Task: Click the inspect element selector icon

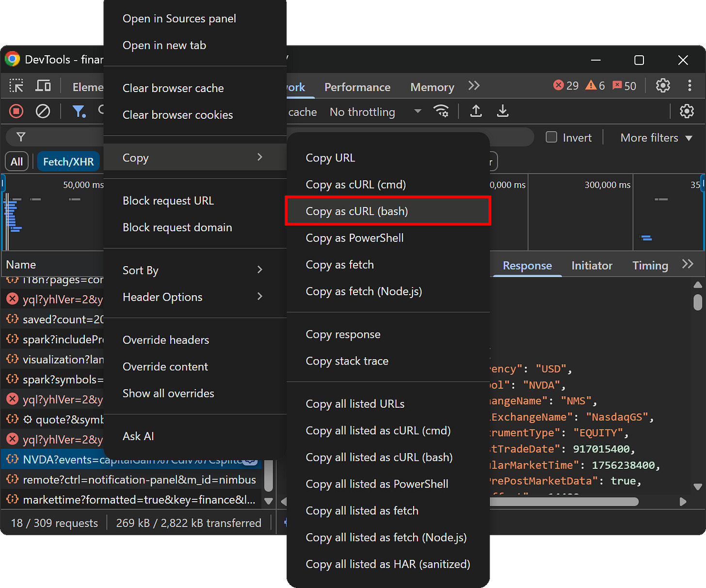Action: point(16,86)
